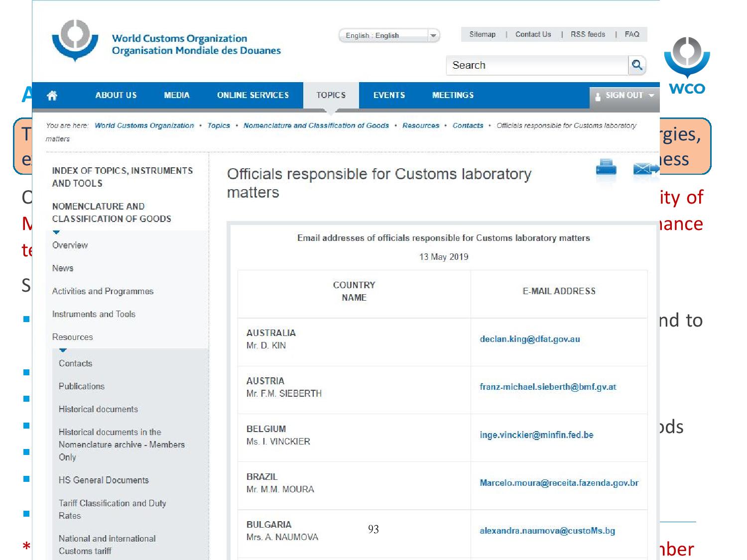Screen dimensions: 747x560
Task: Open the FAQ link
Action: (x=632, y=34)
